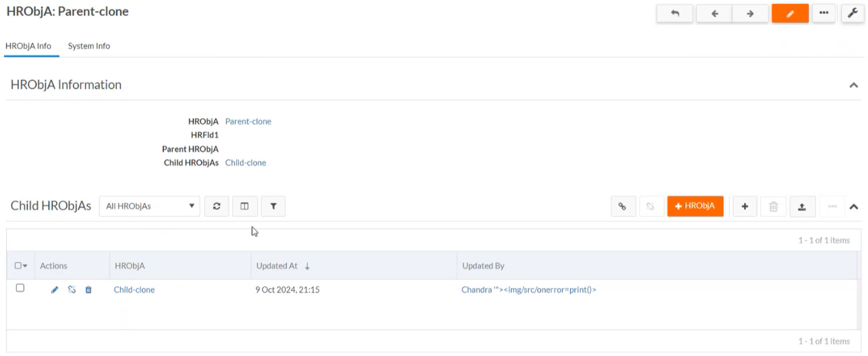
Task: Open the Child-clone link in the table
Action: click(134, 289)
